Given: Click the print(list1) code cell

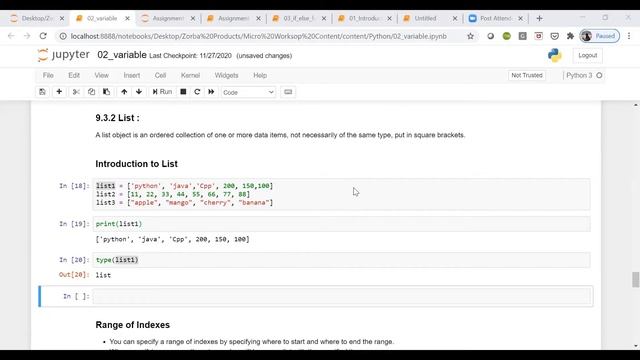Looking at the screenshot, I should pos(342,224).
